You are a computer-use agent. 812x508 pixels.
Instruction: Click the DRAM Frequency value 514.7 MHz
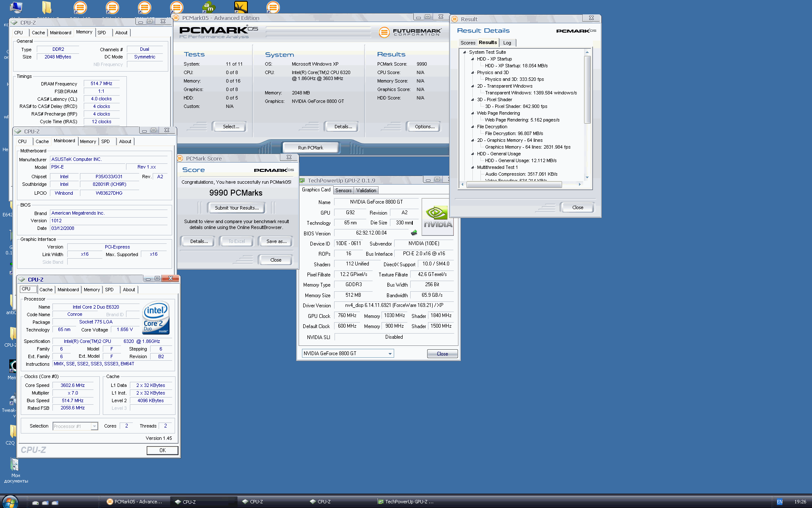(x=101, y=83)
